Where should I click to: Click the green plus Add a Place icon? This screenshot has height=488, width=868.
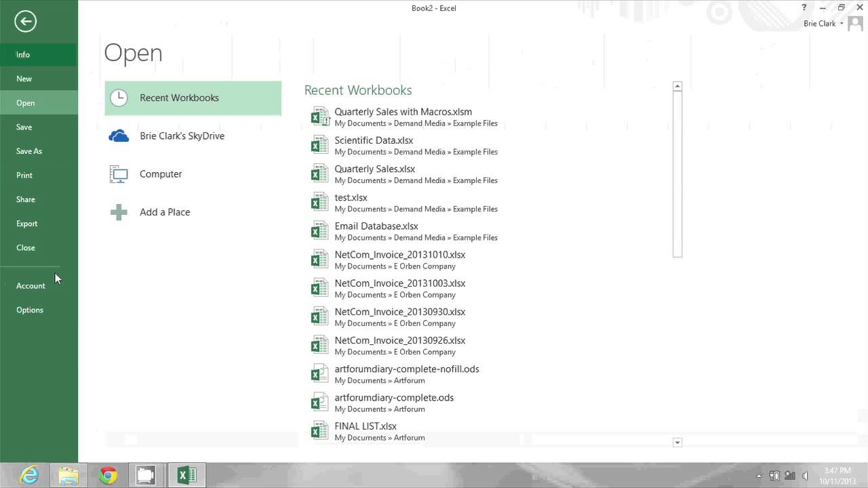pyautogui.click(x=119, y=212)
